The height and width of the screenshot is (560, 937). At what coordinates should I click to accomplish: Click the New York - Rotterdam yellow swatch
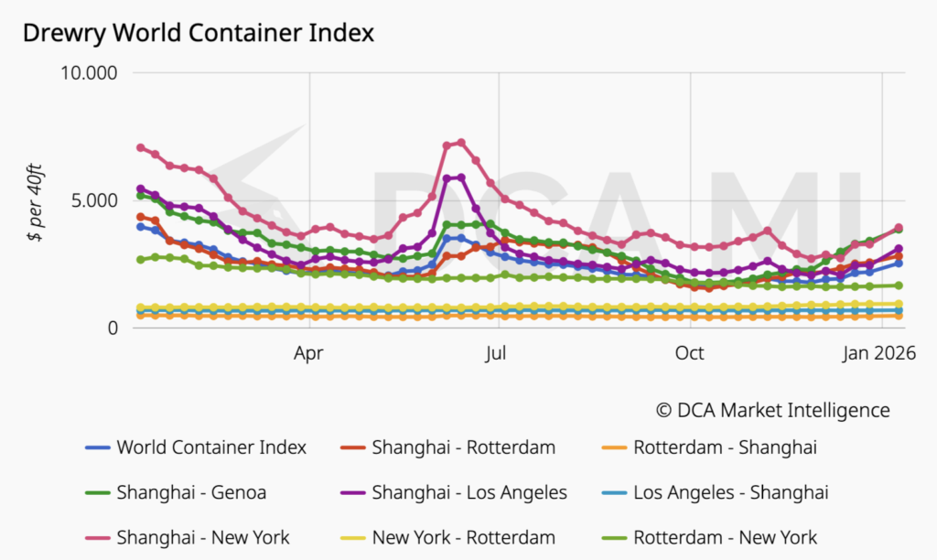(x=351, y=537)
